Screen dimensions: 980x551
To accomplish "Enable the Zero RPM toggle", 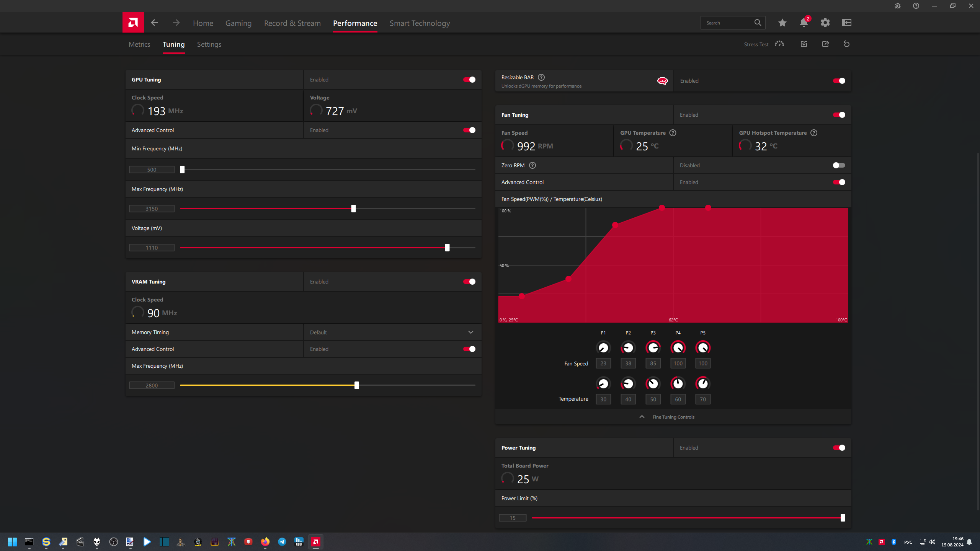I will [839, 165].
